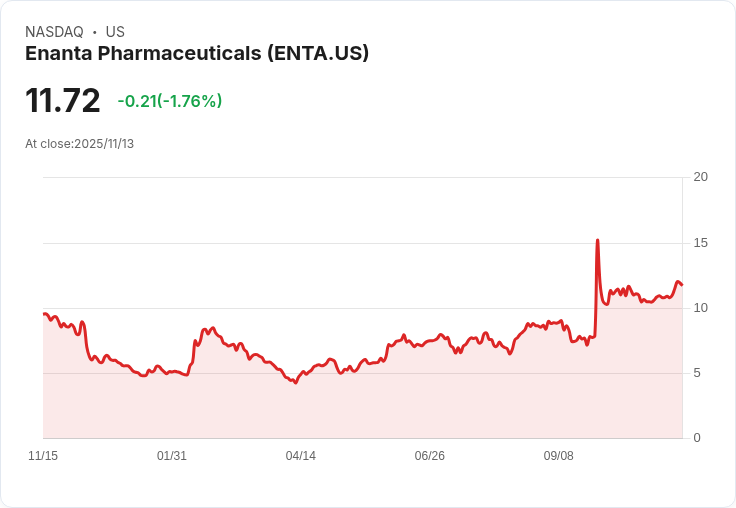Click the 20 label on price axis

pos(700,177)
